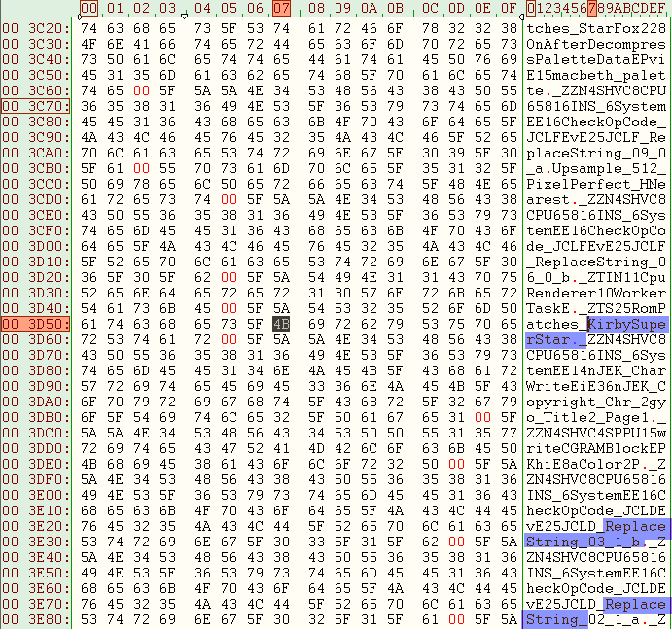This screenshot has height=629, width=672.
Task: Select offset label 00 3DB0
Action: point(36,417)
